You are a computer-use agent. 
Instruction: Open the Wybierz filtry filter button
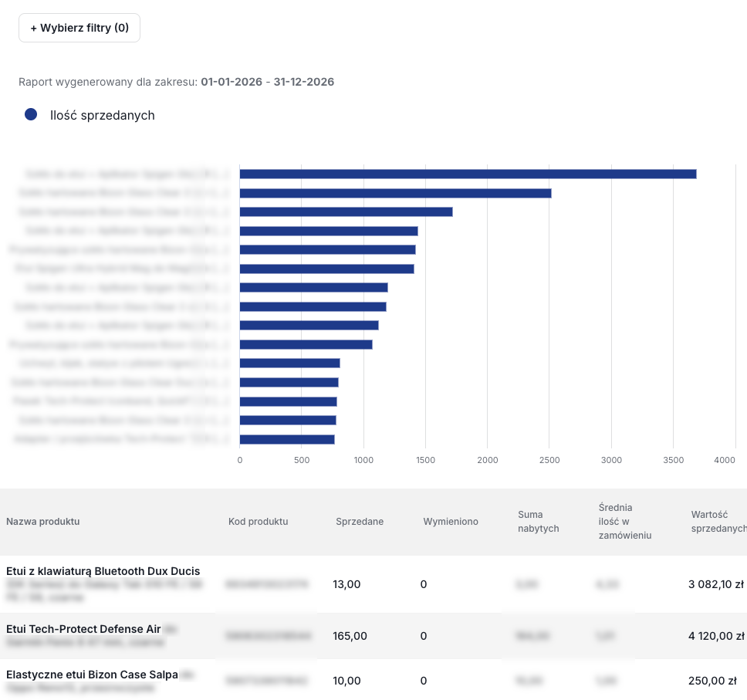coord(79,28)
